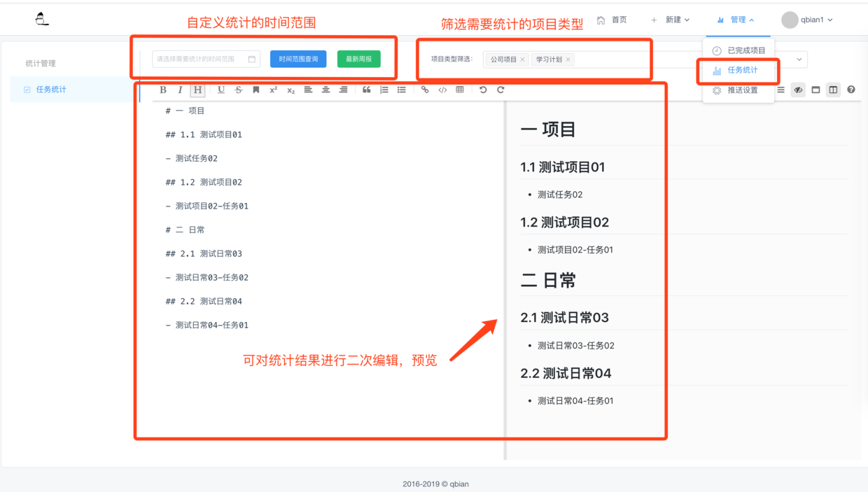Open the qbian1 user menu
Screen dimensions: 868x492
click(x=807, y=20)
